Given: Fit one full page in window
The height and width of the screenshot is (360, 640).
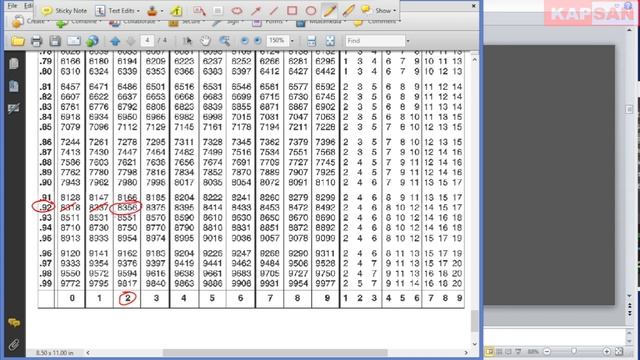Looking at the screenshot, I should [x=330, y=41].
